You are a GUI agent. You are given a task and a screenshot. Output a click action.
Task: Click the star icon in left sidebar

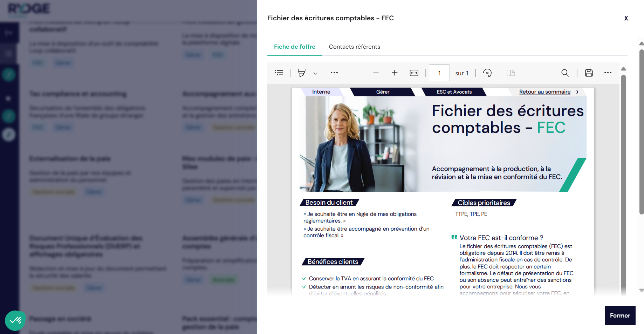[8, 98]
